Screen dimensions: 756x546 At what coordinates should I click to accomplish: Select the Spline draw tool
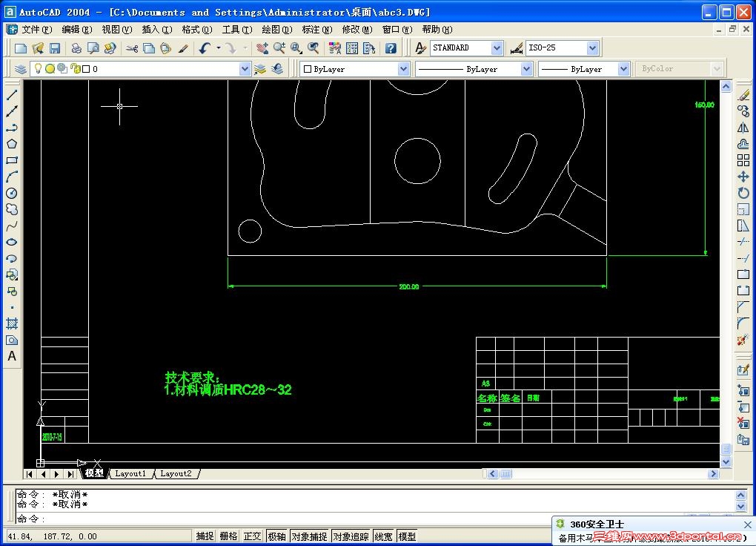click(x=12, y=226)
